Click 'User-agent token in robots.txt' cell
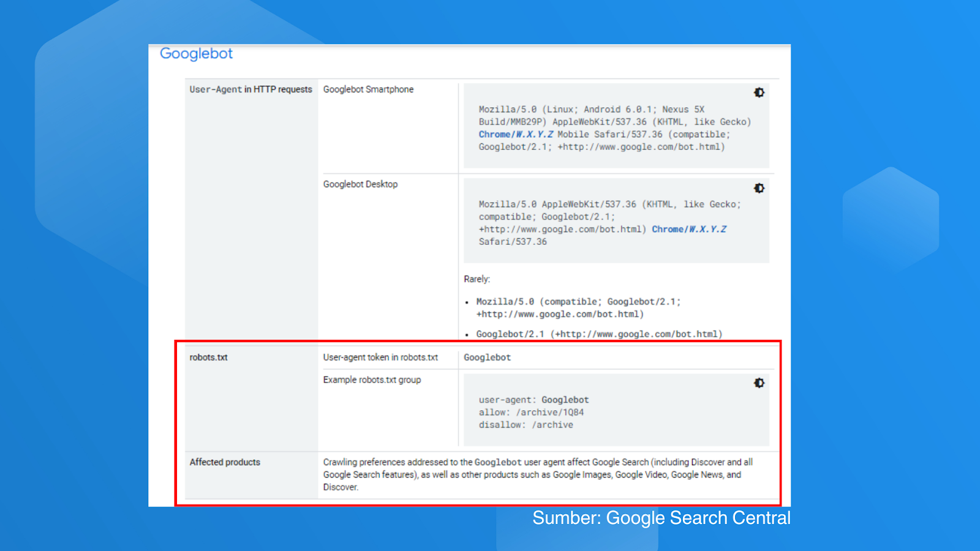Image resolution: width=980 pixels, height=551 pixels. pos(380,358)
